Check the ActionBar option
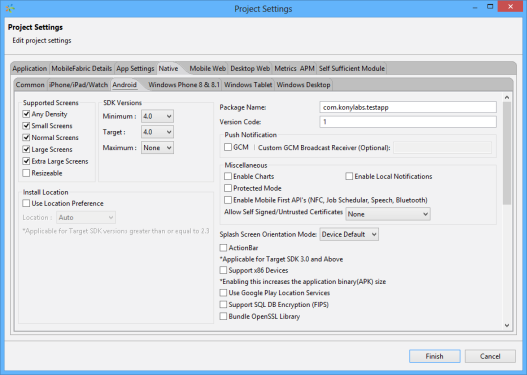Viewport: 527px width, 375px height. [x=223, y=248]
